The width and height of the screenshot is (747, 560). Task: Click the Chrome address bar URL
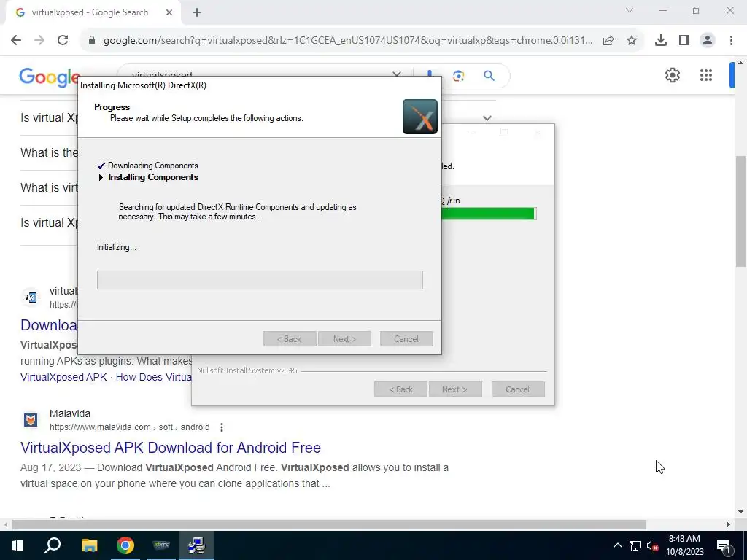point(348,41)
